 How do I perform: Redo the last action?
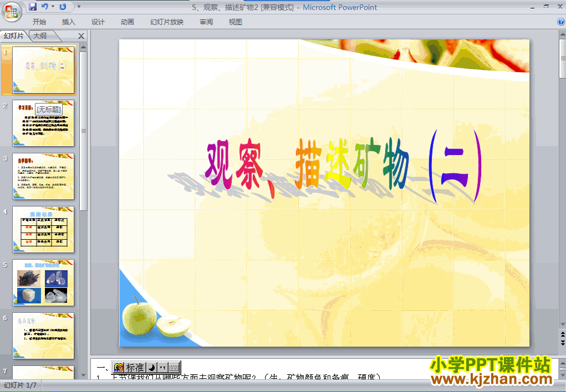(x=63, y=7)
